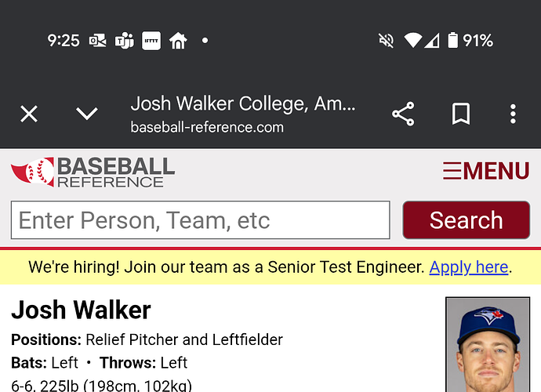Screen dimensions: 541x392
Task: Open the three-dot overflow menu
Action: pyautogui.click(x=513, y=114)
